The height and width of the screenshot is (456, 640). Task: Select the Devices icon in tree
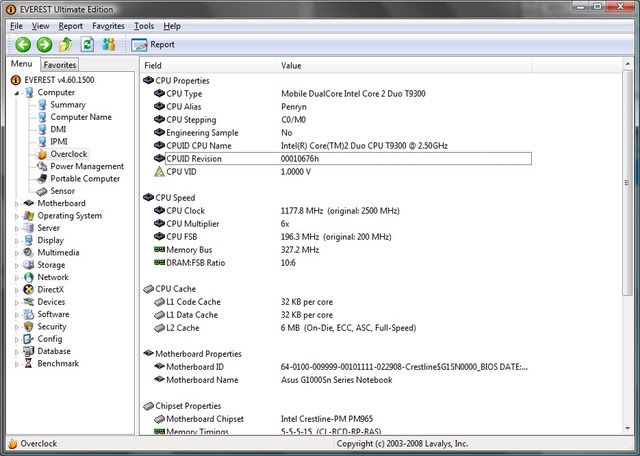click(29, 302)
